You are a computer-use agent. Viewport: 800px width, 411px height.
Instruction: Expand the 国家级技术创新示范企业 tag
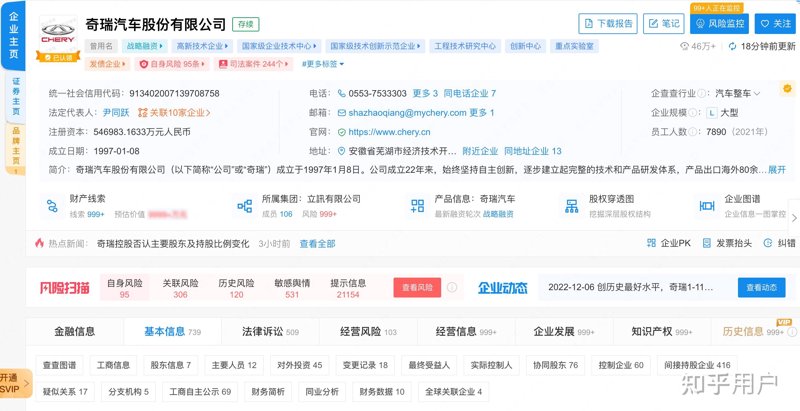click(375, 46)
